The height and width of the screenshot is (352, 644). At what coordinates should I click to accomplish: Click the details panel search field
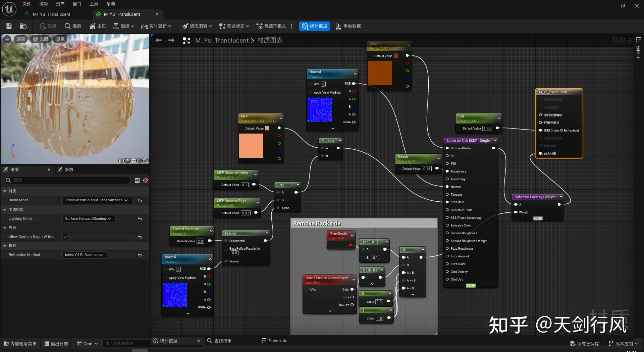point(67,181)
